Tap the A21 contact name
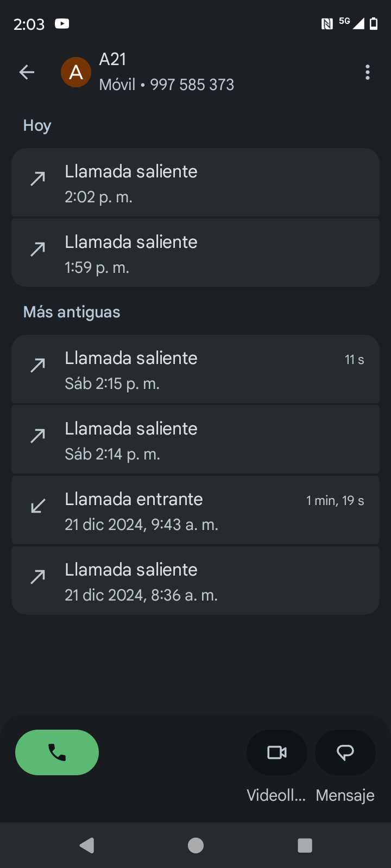The height and width of the screenshot is (868, 391). point(113,59)
